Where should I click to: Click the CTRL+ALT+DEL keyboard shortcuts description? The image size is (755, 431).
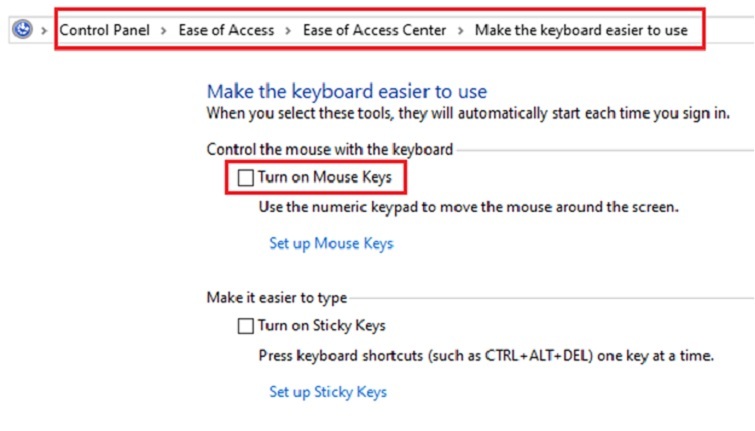coord(485,356)
